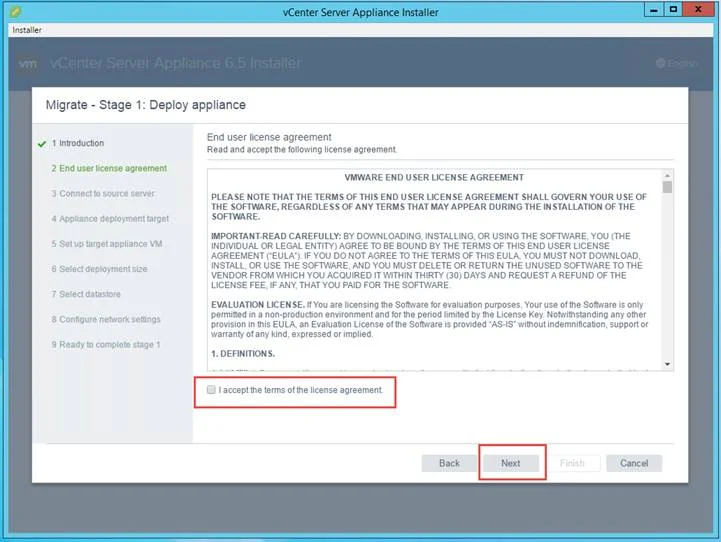721x542 pixels.
Task: Click the EULA scrollbar thumb
Action: (x=667, y=187)
